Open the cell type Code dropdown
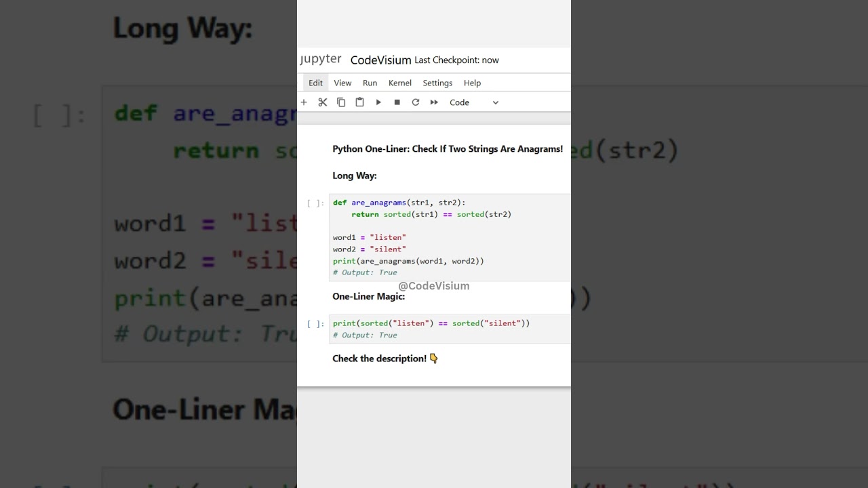The height and width of the screenshot is (488, 868). pyautogui.click(x=474, y=102)
